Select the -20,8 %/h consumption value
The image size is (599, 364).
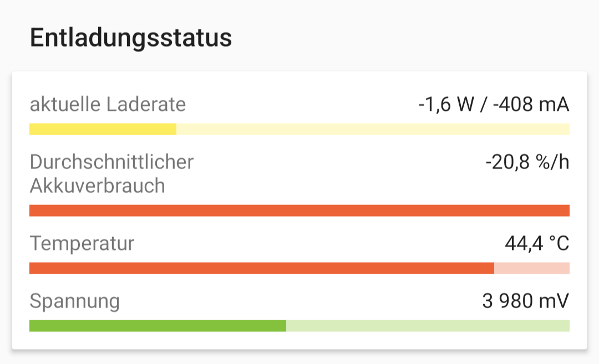527,162
